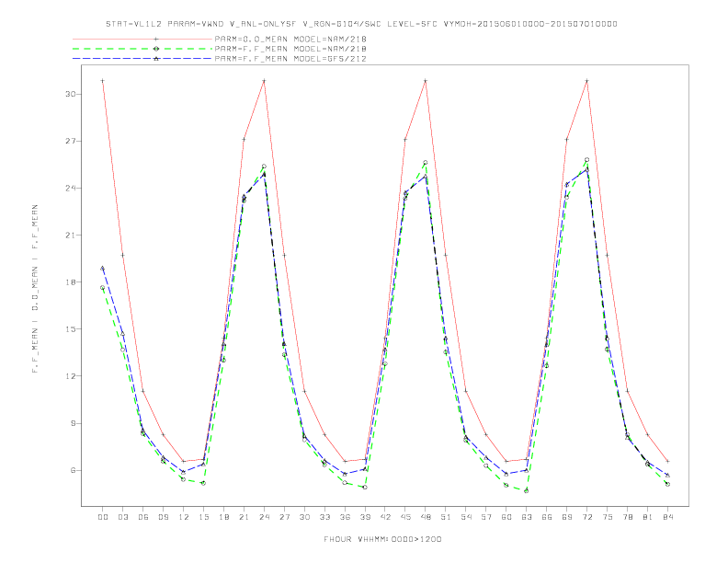Click x-axis tick label 09

pos(163,517)
